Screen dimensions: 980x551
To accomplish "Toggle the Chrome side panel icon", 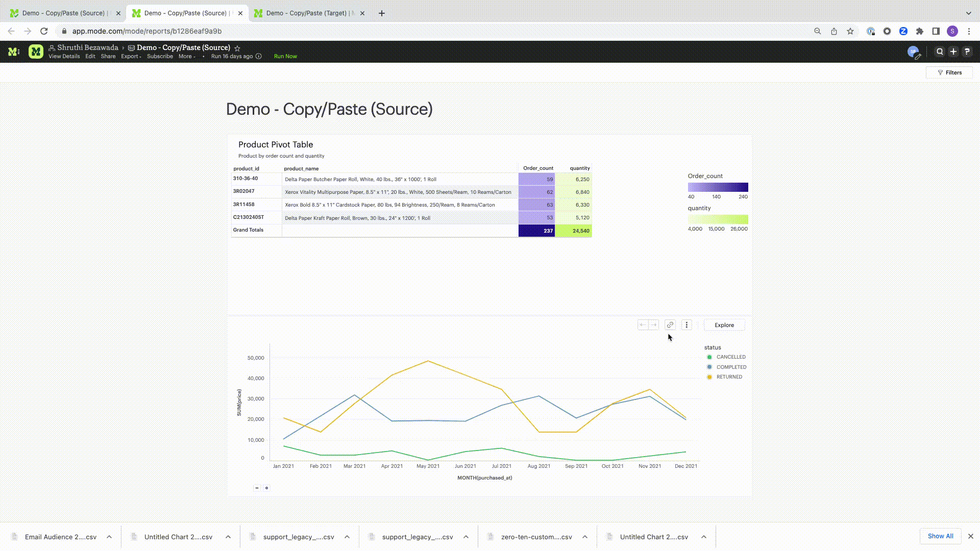I will click(936, 31).
